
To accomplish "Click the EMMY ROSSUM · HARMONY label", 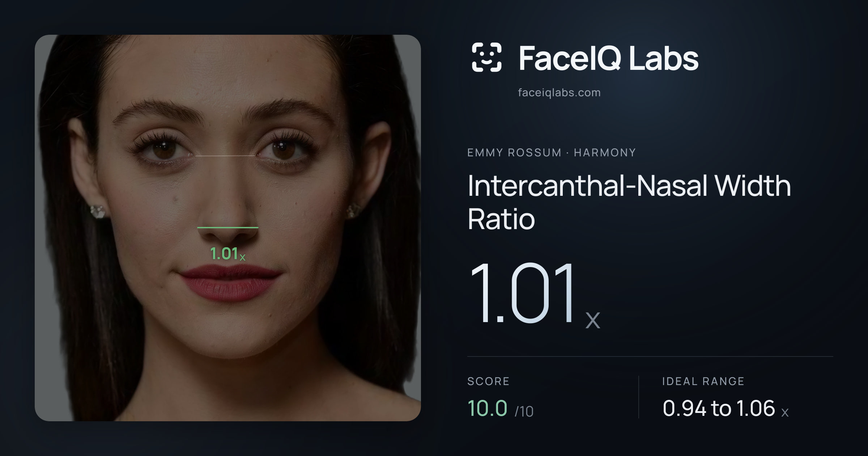I will [x=552, y=153].
